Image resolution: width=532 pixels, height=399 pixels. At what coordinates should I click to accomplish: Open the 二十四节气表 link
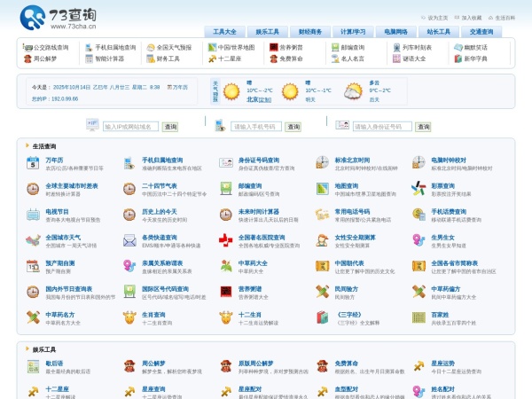160,186
